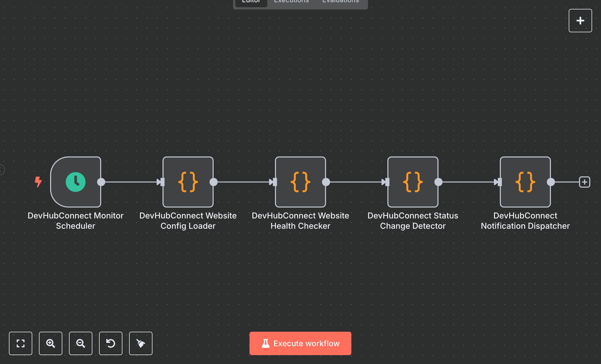This screenshot has height=364, width=601.
Task: Open the add node panel with the plus button
Action: [x=580, y=20]
